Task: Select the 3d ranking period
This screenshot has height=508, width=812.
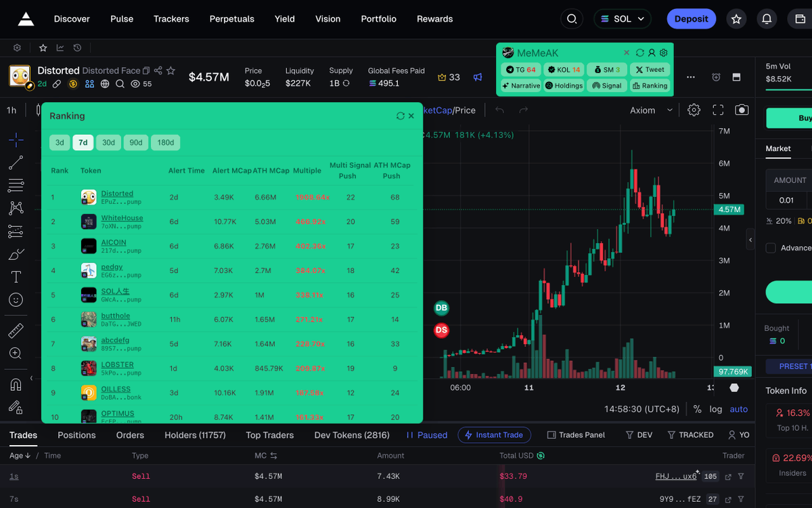Action: [x=60, y=142]
